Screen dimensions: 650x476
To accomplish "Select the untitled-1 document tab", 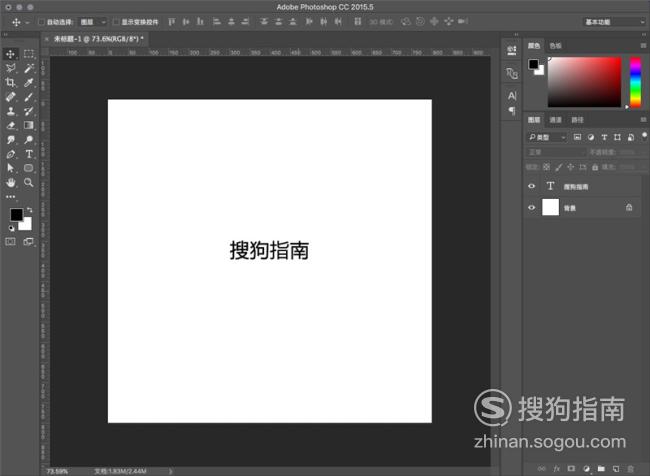I will tap(99, 39).
